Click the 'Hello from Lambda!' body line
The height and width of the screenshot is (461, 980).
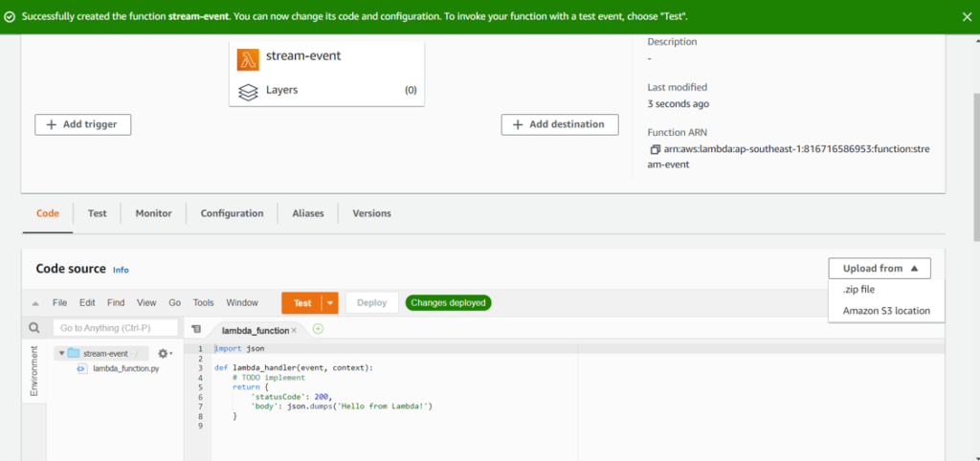click(x=342, y=406)
